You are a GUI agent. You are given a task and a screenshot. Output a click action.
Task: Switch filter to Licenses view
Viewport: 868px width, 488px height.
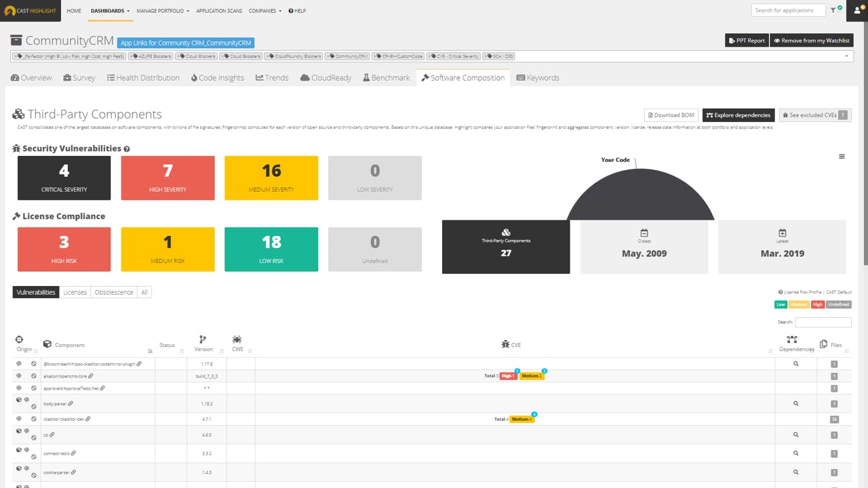(x=75, y=292)
